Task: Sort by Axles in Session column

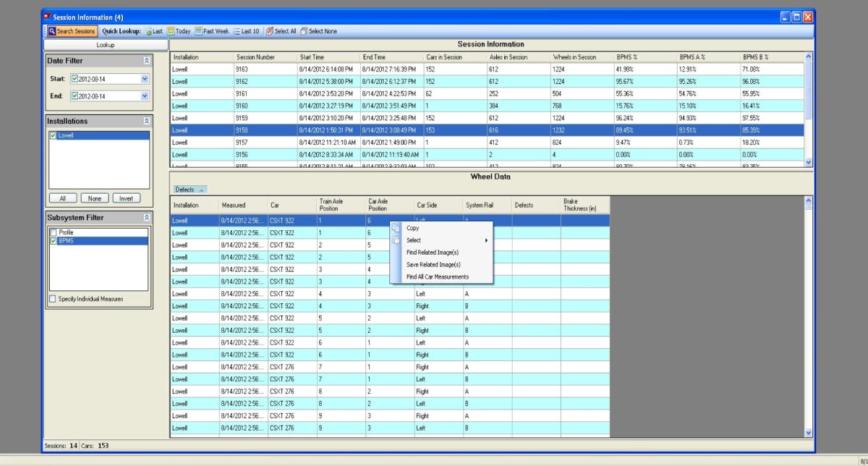Action: click(x=519, y=57)
